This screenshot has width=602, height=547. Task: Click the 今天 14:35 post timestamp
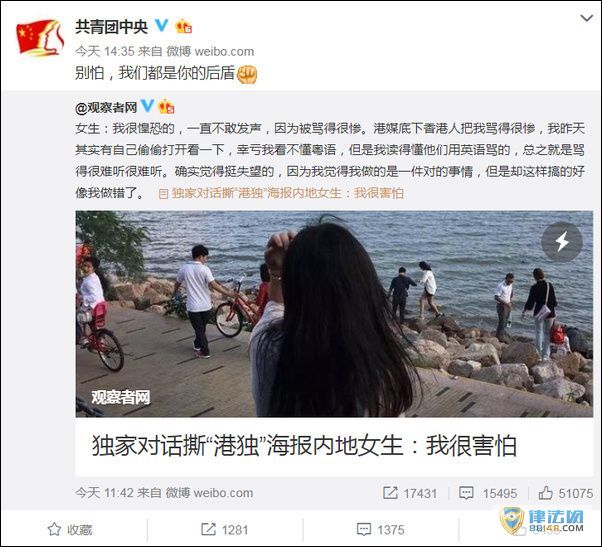tap(104, 51)
